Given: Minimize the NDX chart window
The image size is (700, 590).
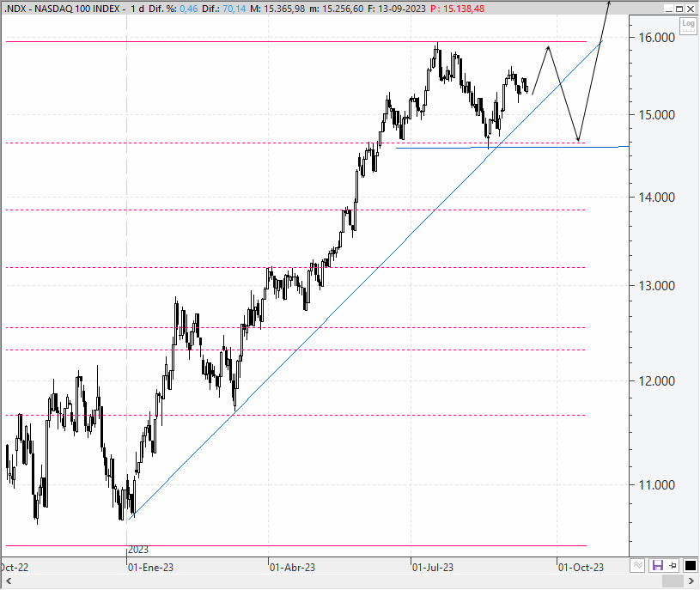Looking at the screenshot, I should click(668, 9).
